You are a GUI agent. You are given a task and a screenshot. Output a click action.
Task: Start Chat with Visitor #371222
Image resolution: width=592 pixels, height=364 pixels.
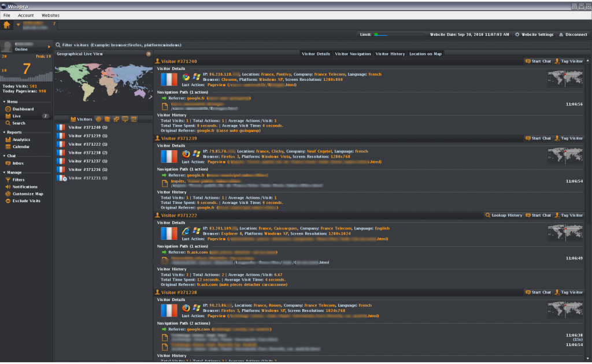click(538, 216)
